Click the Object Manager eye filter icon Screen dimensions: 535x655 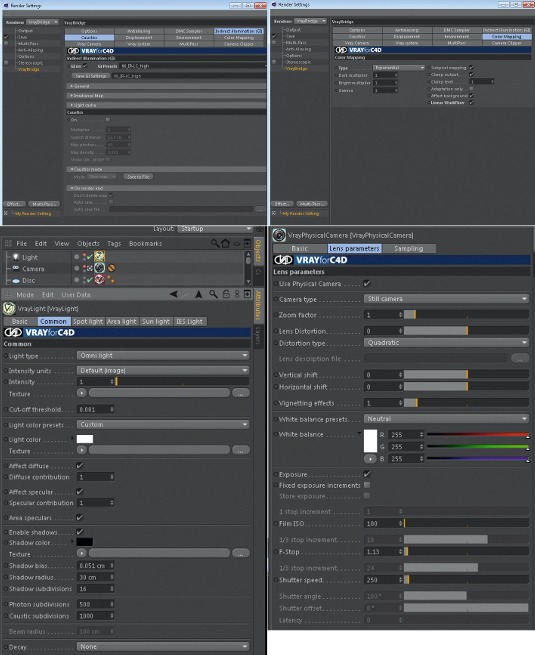(x=236, y=243)
